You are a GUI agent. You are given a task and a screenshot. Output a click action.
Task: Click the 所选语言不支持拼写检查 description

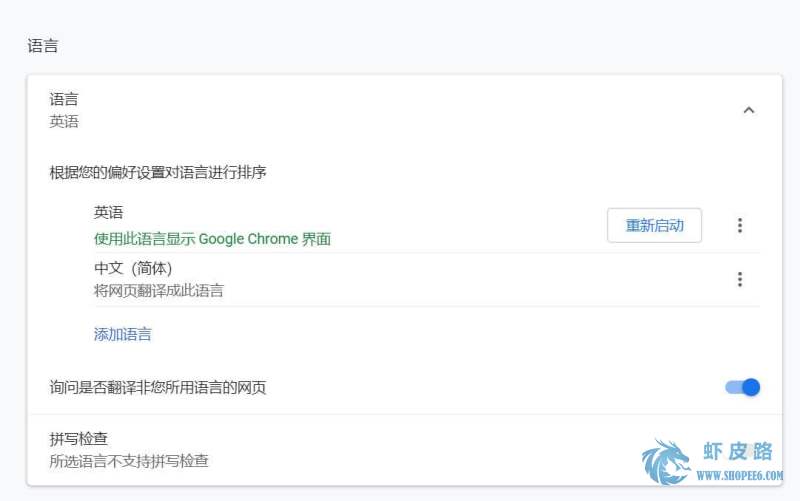(129, 461)
